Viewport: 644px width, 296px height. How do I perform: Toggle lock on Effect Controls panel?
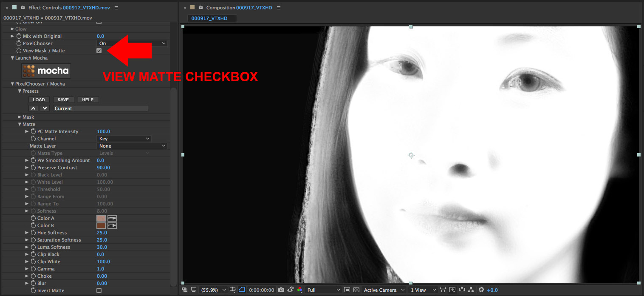tap(23, 7)
